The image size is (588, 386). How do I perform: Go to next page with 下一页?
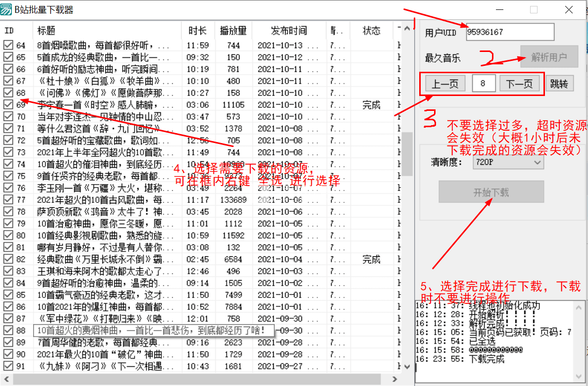(519, 84)
